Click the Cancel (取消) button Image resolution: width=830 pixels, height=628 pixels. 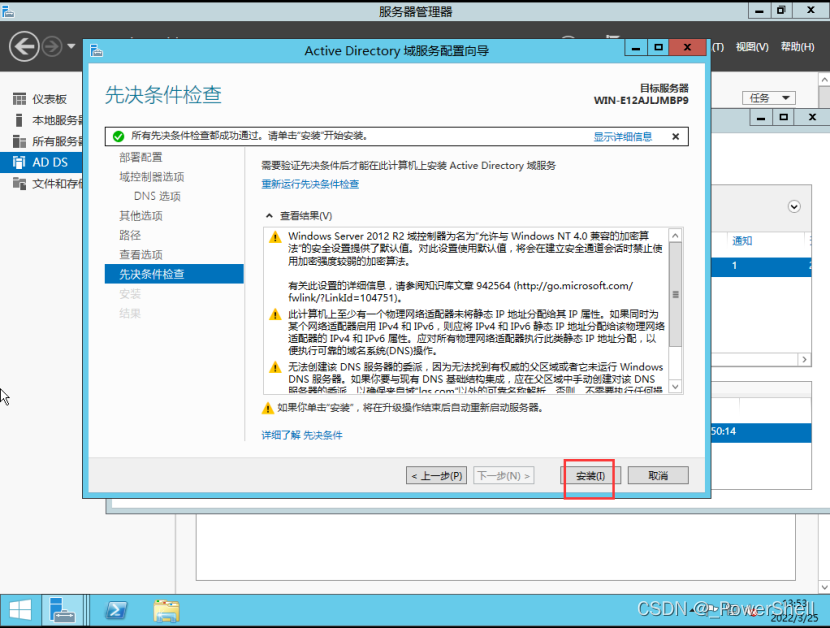click(658, 476)
